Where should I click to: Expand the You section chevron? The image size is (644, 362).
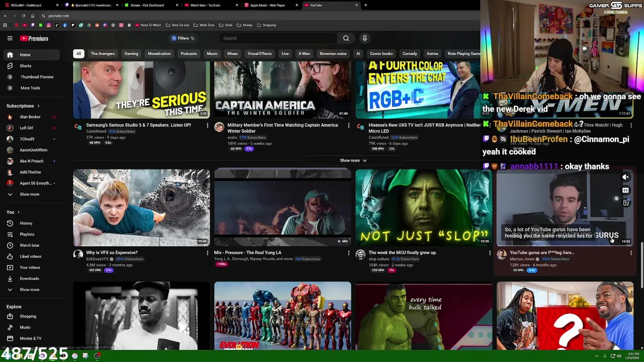coord(19,212)
